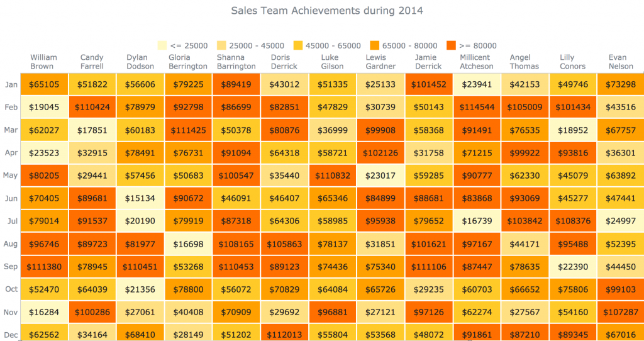This screenshot has width=644, height=341.
Task: Select the Lewis Gardner column header
Action: [x=380, y=62]
